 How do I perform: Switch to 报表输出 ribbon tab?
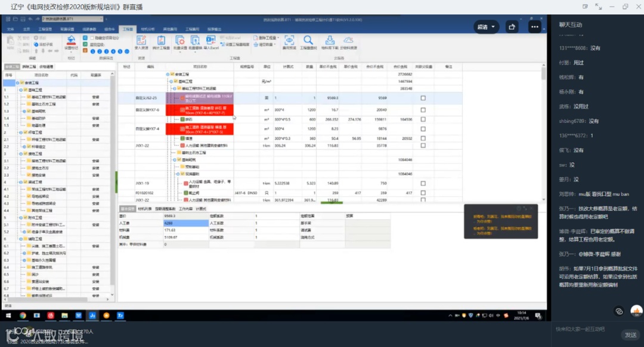coord(215,29)
